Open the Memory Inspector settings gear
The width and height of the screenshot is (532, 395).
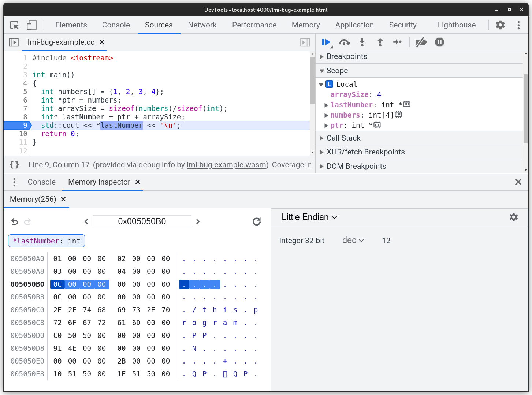[514, 217]
